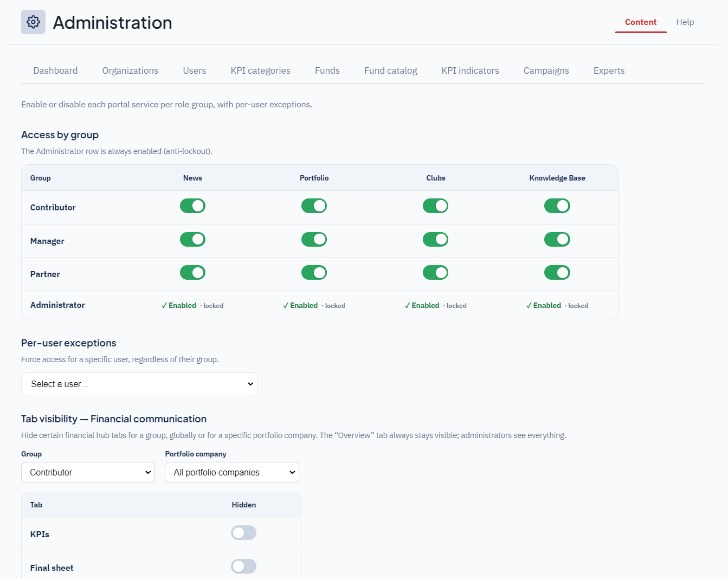The width and height of the screenshot is (728, 579).
Task: Hide the KPIs tab toggle
Action: 243,533
